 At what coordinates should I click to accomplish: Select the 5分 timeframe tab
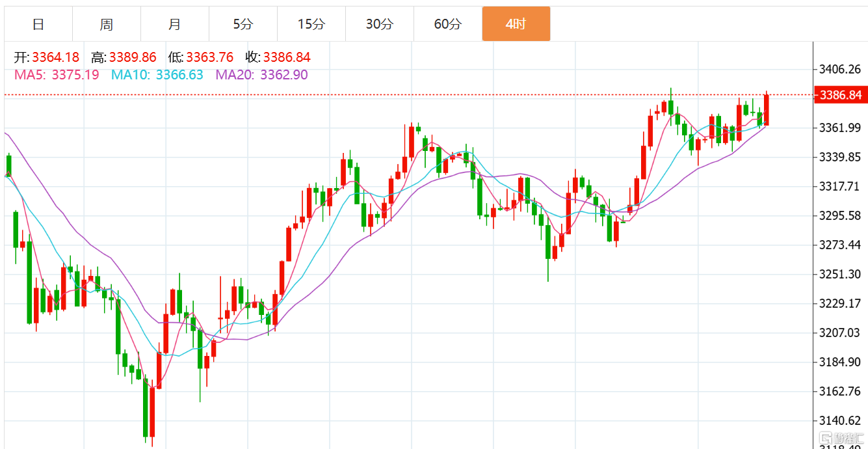(x=243, y=24)
